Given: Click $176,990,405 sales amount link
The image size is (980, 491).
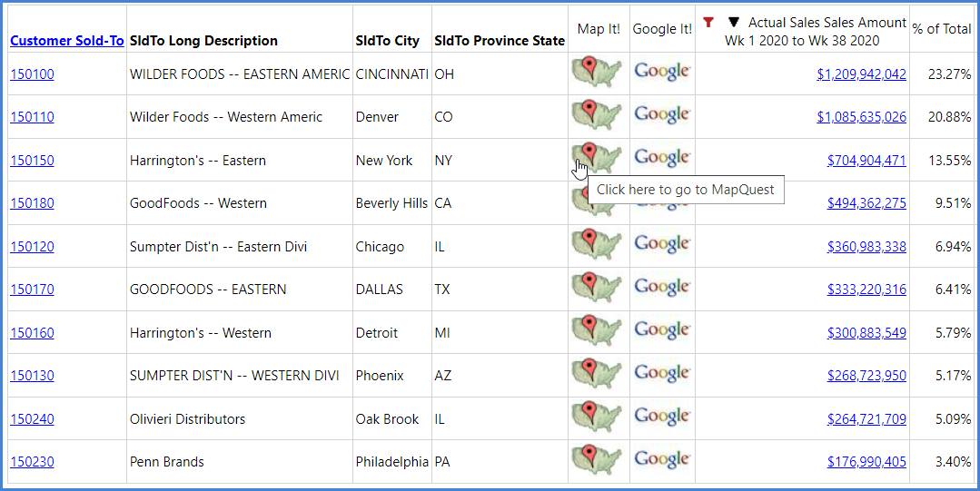Looking at the screenshot, I should [866, 462].
